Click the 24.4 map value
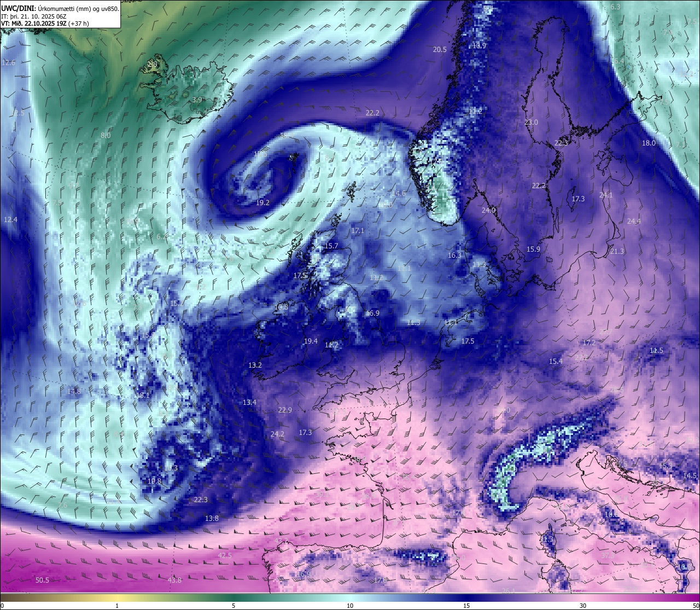The image size is (700, 610). click(634, 222)
